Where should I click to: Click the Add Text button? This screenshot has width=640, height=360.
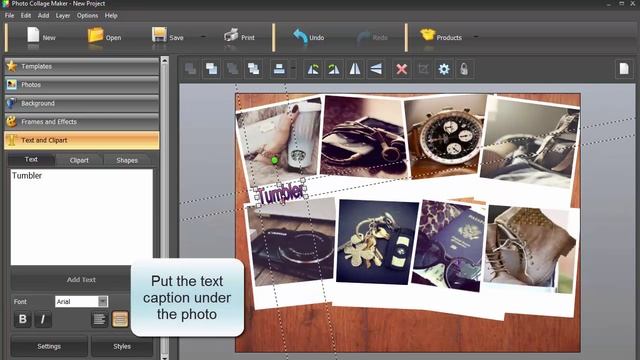[81, 280]
